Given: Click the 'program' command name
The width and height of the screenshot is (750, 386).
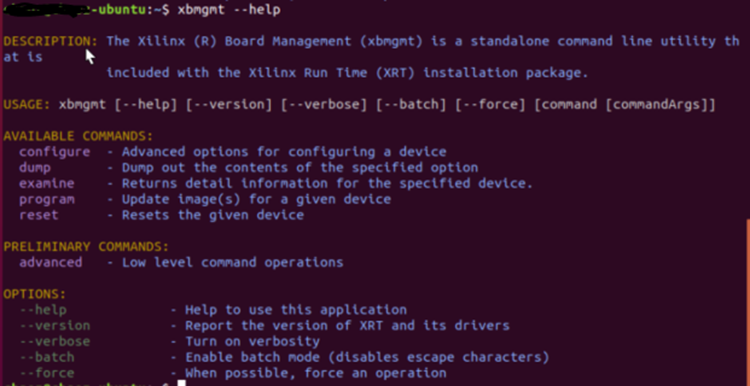Looking at the screenshot, I should (x=47, y=199).
